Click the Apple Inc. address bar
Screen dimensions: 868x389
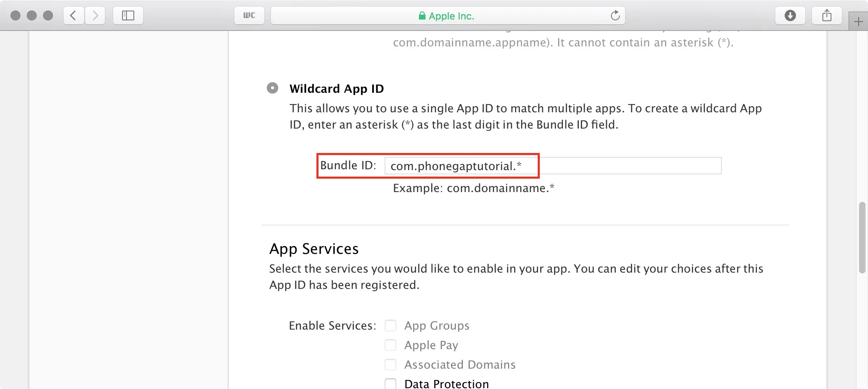448,15
